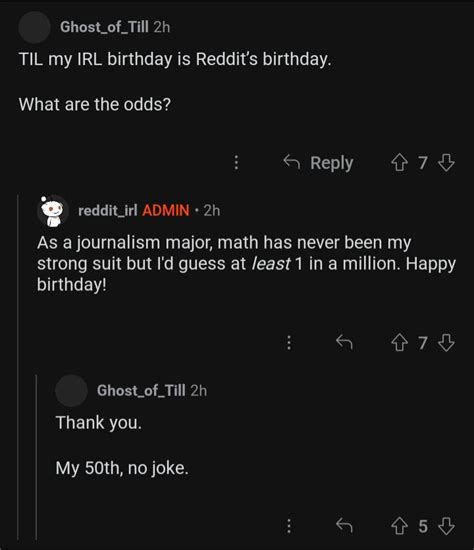Open three-dot menu on top comment
Screen dimensions: 474x550
[236, 163]
